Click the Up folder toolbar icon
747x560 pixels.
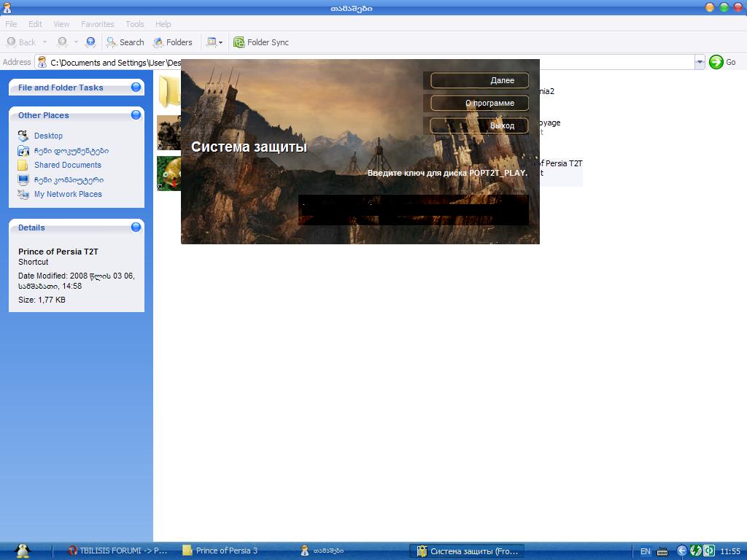90,42
